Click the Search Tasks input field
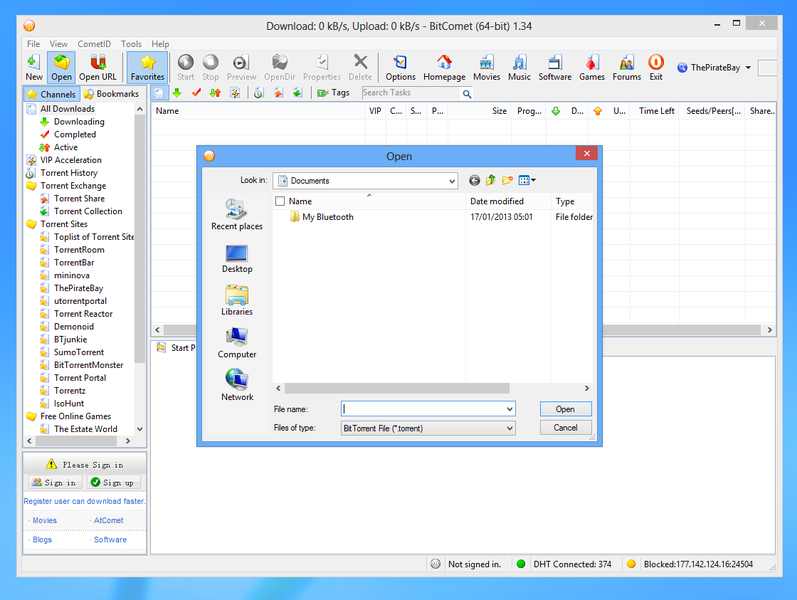 tap(410, 93)
